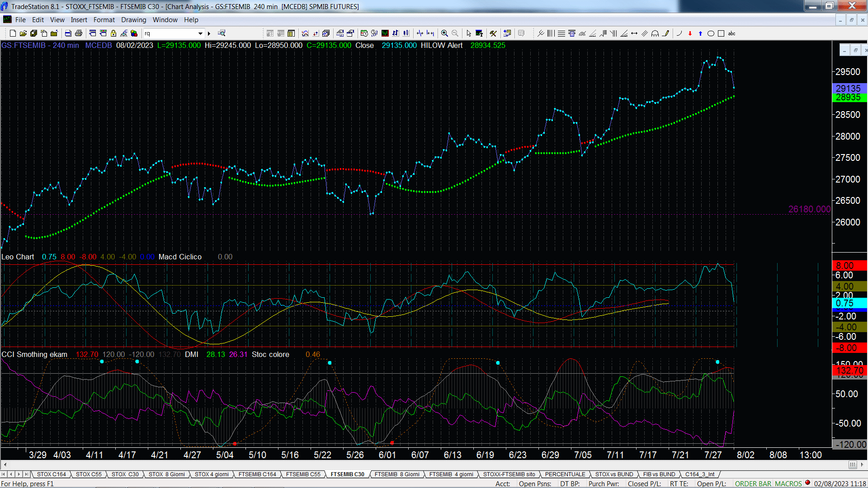This screenshot has width=868, height=488.
Task: Click the padlock lock icon
Action: coord(113,33)
